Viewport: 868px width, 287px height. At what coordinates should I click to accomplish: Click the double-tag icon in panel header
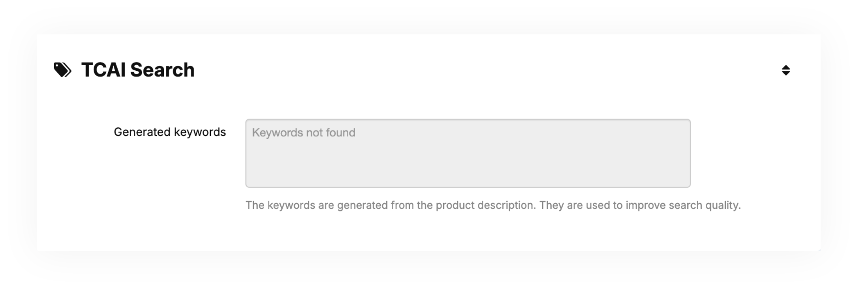pos(62,70)
